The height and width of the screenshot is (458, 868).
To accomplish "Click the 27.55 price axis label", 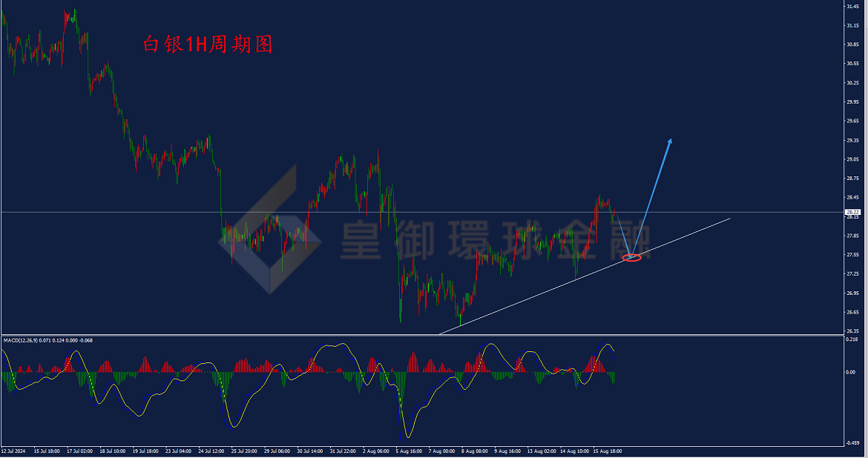I will point(852,254).
